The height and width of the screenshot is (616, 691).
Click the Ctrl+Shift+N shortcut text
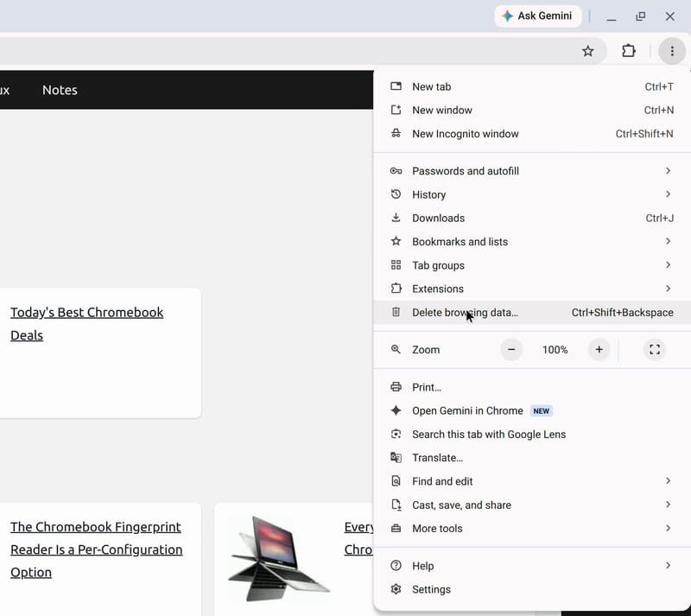click(x=644, y=134)
